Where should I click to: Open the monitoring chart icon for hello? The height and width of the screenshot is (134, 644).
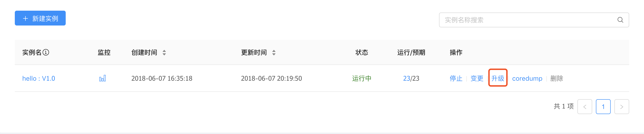coord(102,78)
